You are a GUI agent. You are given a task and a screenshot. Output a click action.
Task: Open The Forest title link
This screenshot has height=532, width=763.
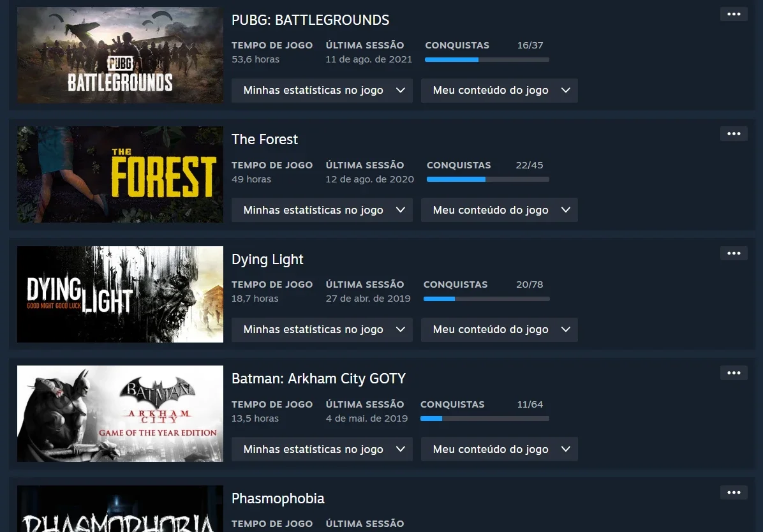[264, 140]
